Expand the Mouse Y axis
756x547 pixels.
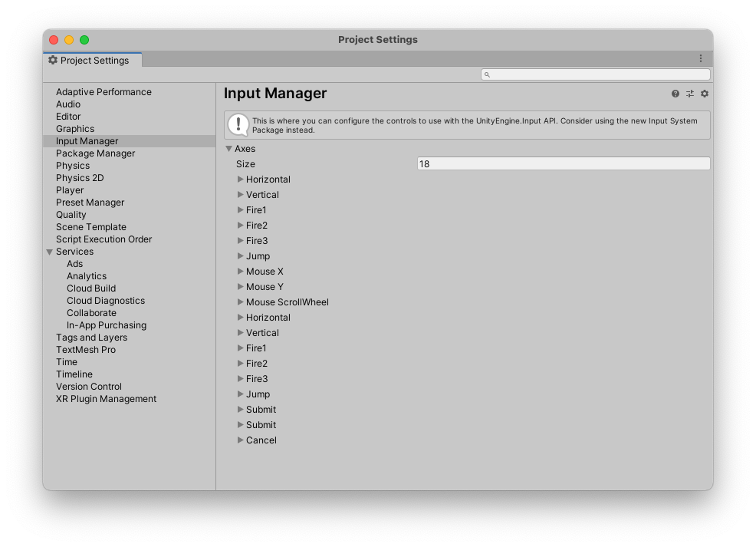pos(240,286)
